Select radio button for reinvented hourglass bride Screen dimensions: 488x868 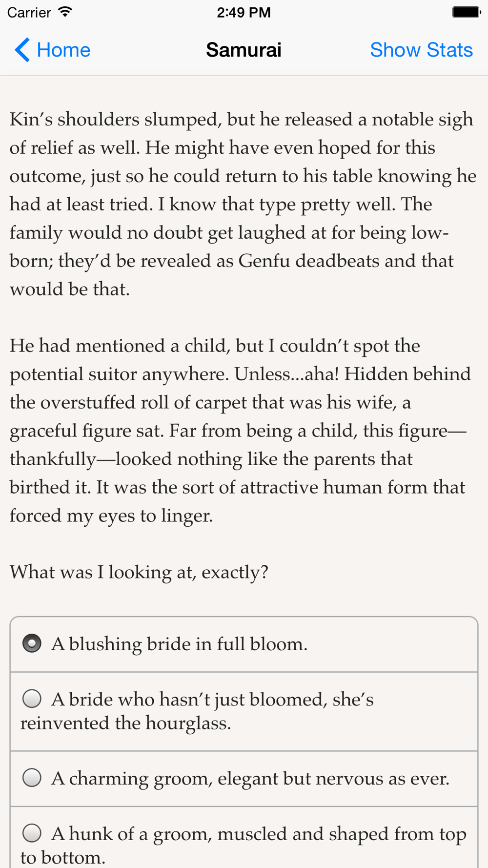[x=32, y=699]
